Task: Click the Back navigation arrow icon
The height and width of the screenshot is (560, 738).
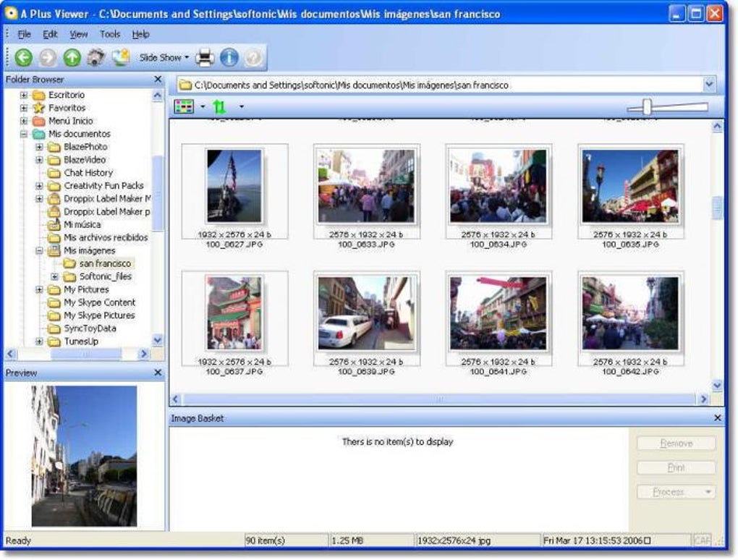Action: [25, 57]
